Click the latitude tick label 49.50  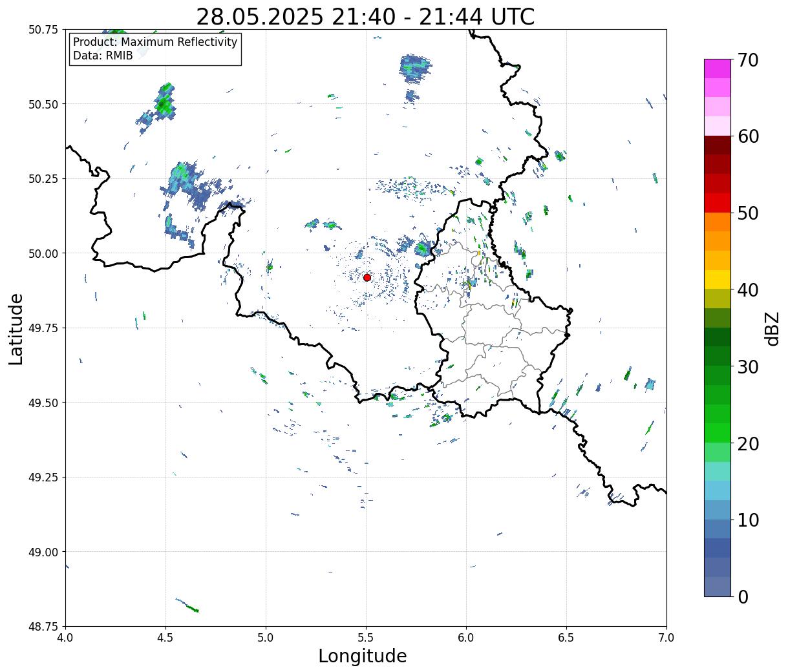(43, 403)
